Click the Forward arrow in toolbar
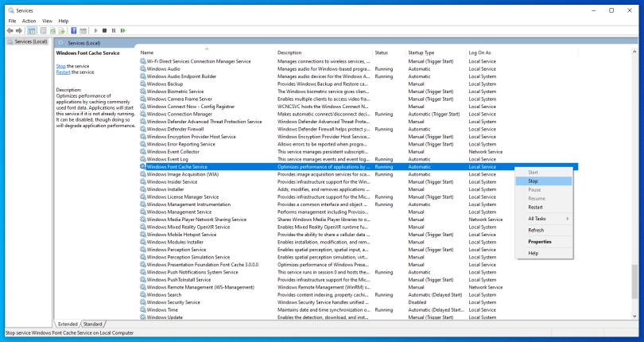 tap(19, 31)
